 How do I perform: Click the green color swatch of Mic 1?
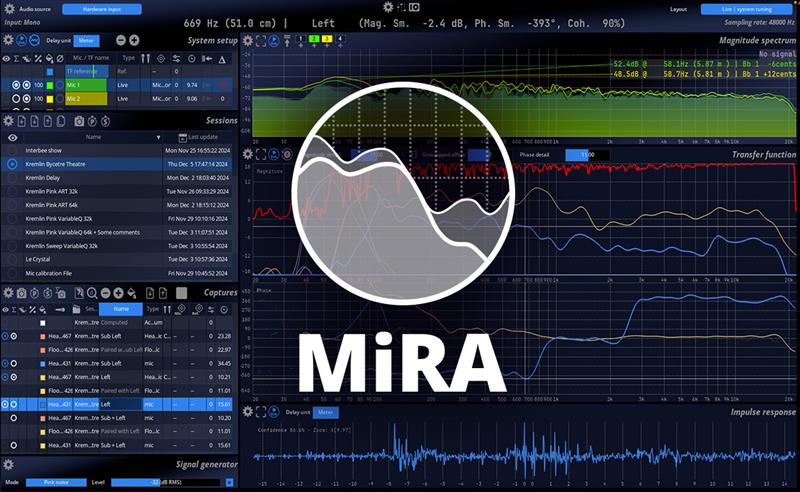pos(50,85)
